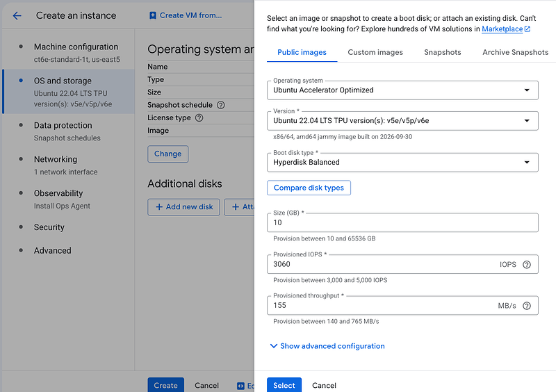Click 'Install Ops Agent' subtitle text

(62, 206)
